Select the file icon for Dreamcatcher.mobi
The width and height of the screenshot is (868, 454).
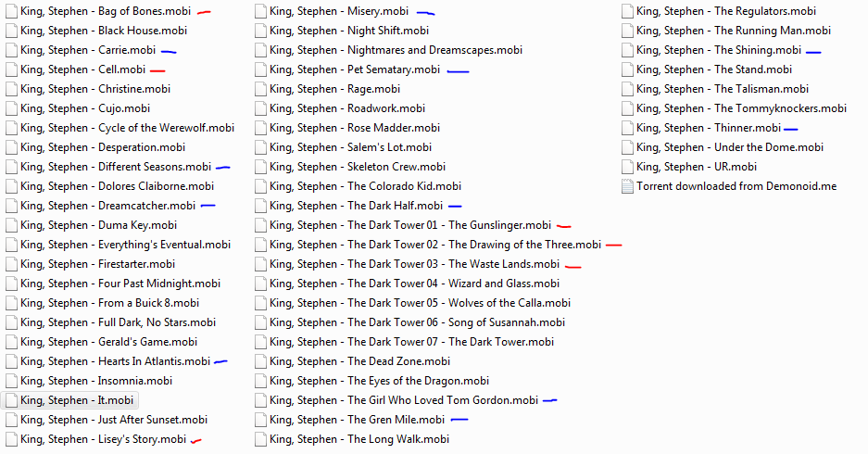pos(11,206)
